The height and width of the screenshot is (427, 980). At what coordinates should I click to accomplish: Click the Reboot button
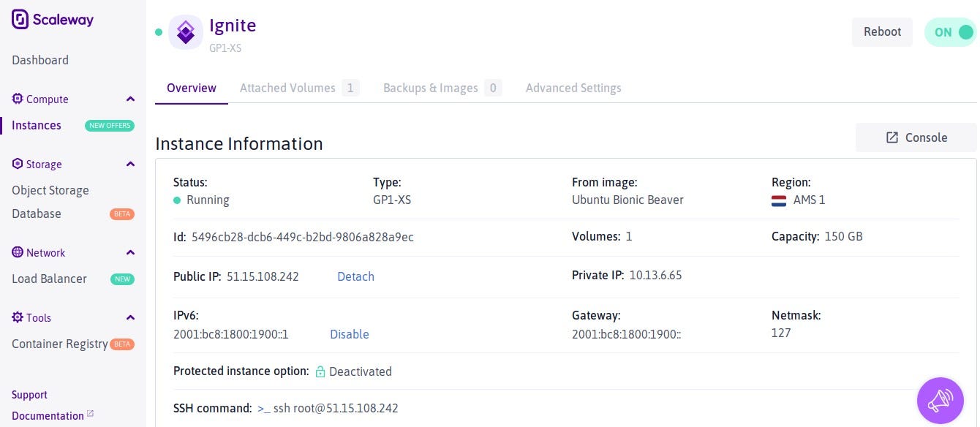[882, 32]
